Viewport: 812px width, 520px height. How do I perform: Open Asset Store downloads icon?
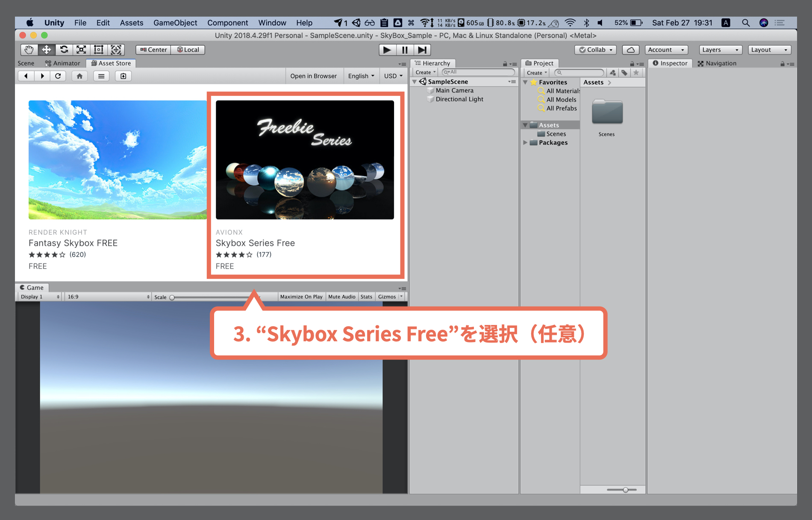click(x=123, y=76)
